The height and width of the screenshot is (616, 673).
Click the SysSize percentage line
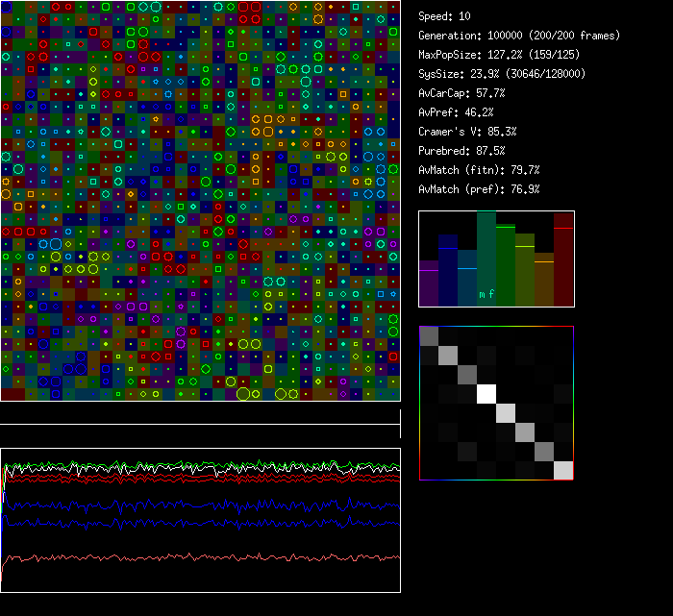coord(502,74)
